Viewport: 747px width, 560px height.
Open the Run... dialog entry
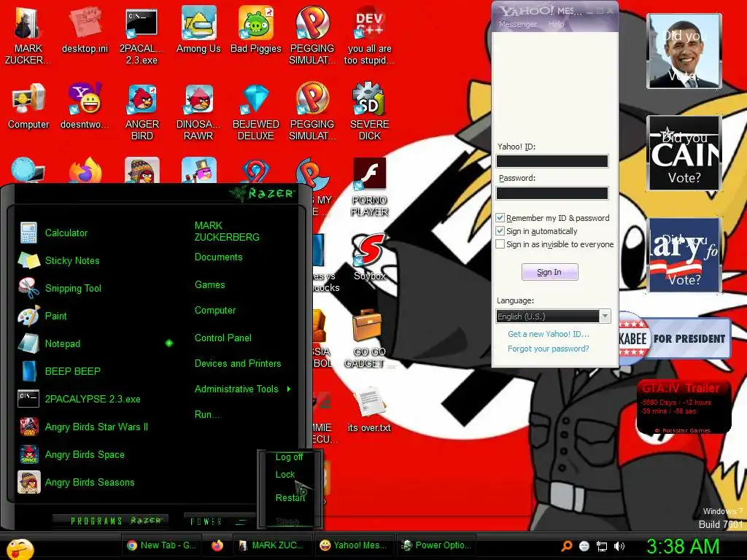(x=207, y=415)
